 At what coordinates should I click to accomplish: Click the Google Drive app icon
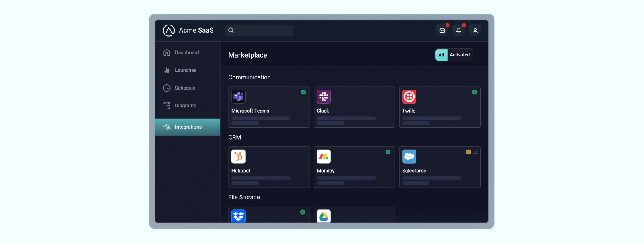pos(324,216)
